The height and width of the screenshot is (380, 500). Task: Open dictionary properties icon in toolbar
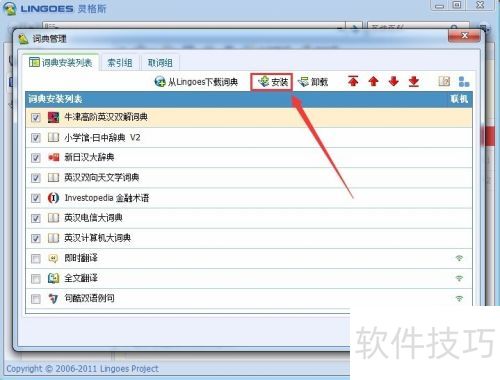point(444,81)
